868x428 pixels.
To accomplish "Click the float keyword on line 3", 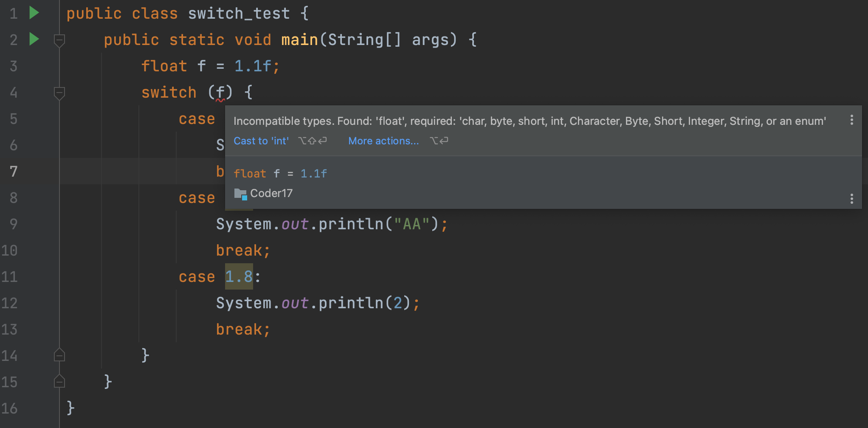I will 164,66.
